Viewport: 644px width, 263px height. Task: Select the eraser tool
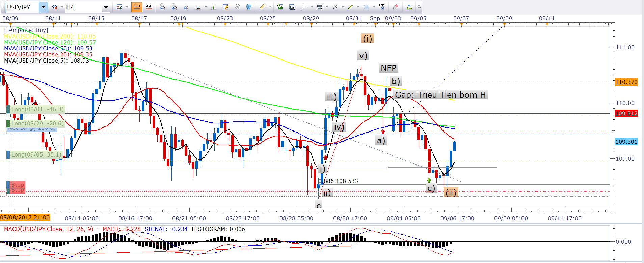click(396, 7)
